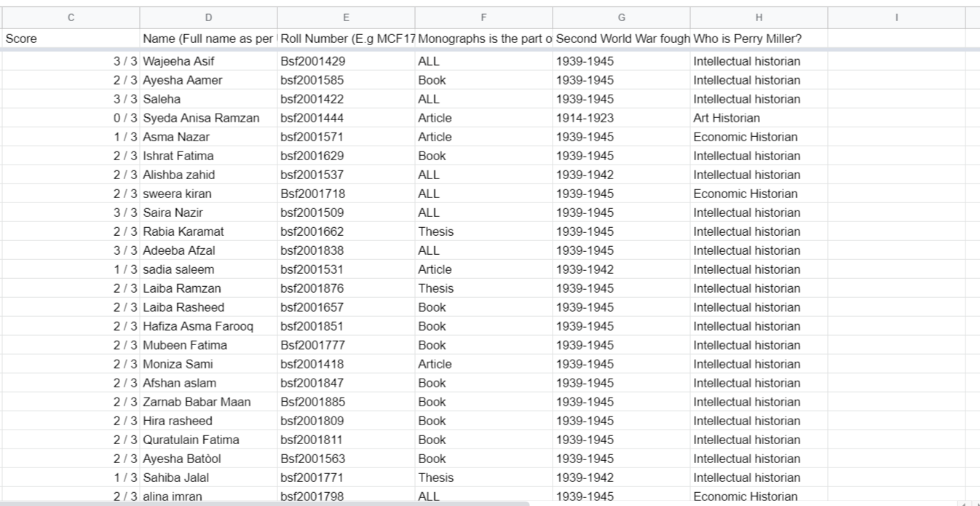The width and height of the screenshot is (980, 506).
Task: Click the scroll-left arrow at the bottom right
Action: pos(965,502)
